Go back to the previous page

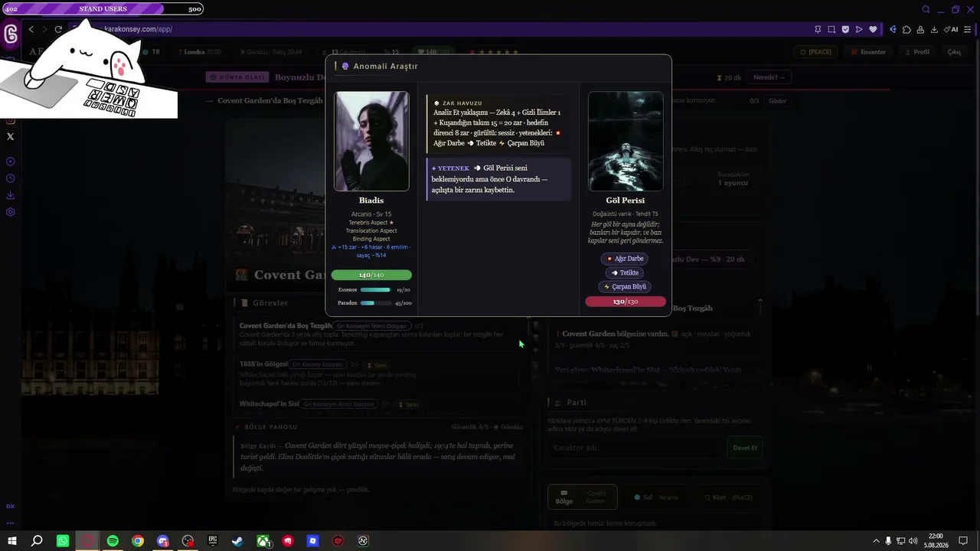click(x=31, y=29)
